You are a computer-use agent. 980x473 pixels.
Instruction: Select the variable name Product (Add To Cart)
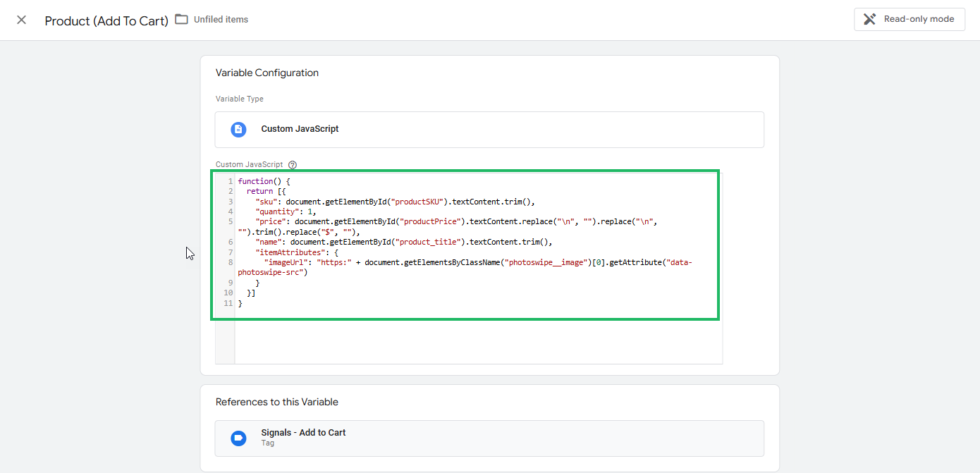pyautogui.click(x=106, y=20)
